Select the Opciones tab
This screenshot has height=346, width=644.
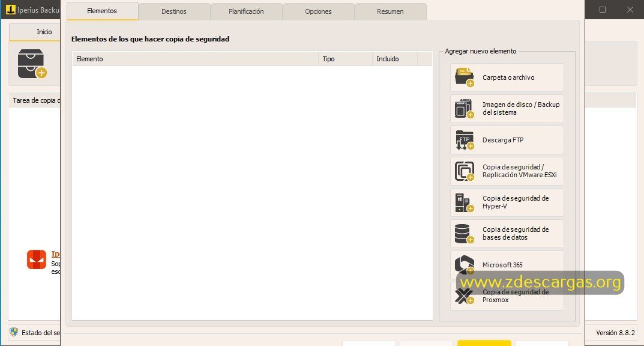point(318,11)
